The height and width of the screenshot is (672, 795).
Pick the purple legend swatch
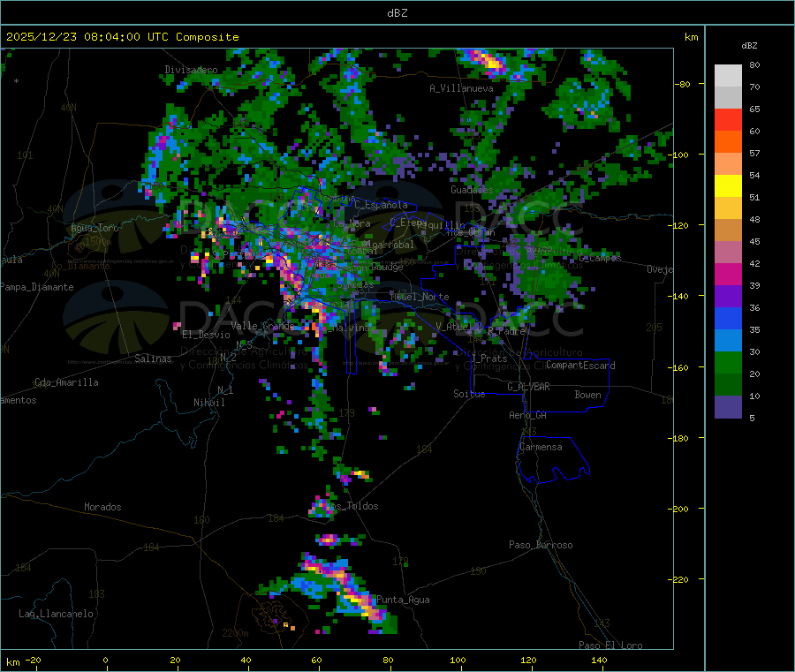coord(728,297)
